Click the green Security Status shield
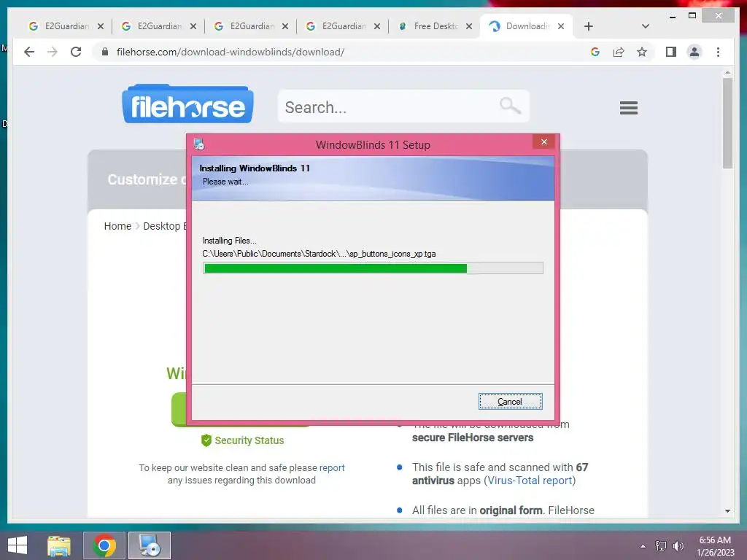 click(x=206, y=440)
